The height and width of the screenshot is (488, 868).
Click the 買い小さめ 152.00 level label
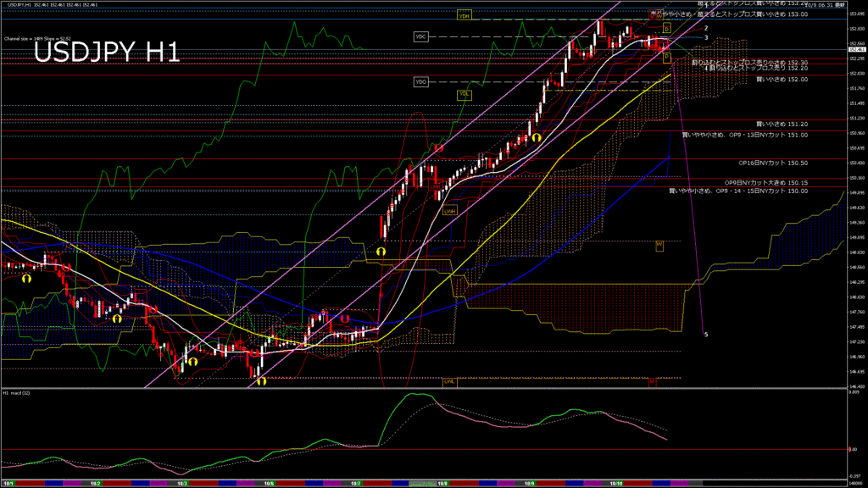[x=782, y=79]
